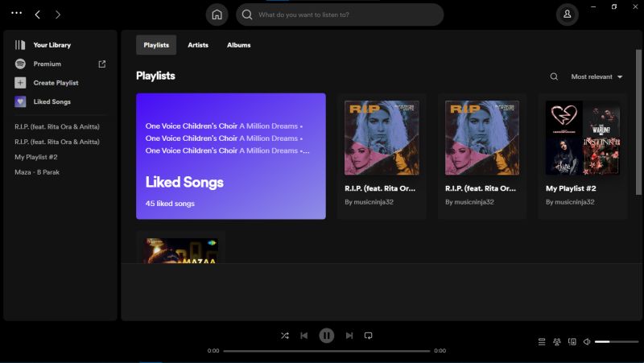Click the song progress bar
Image resolution: width=644 pixels, height=363 pixels.
coord(327,351)
